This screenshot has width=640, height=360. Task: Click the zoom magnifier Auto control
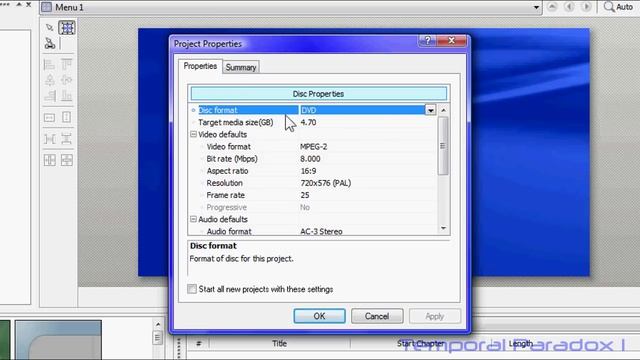point(618,7)
